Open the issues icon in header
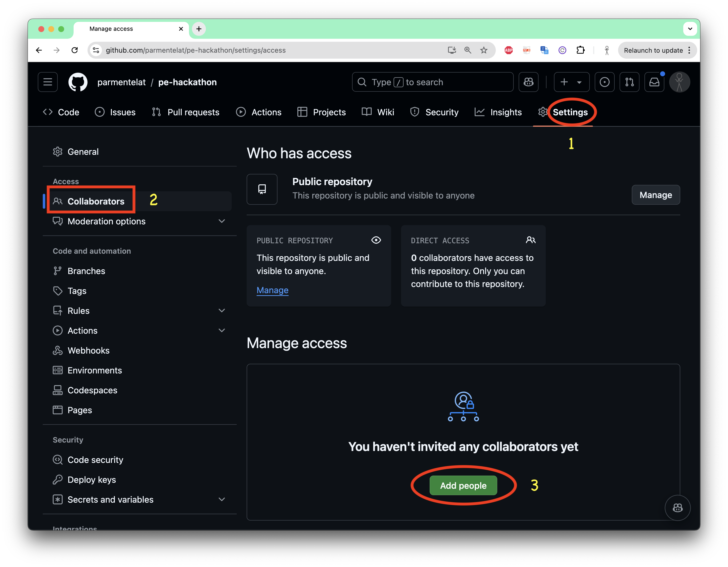Viewport: 728px width, 567px height. click(x=604, y=82)
